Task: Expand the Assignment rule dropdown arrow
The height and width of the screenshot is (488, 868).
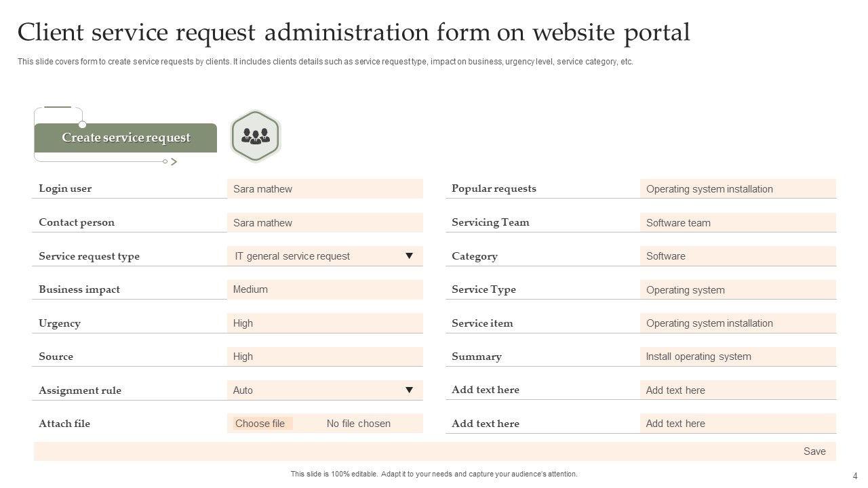Action: (x=409, y=390)
